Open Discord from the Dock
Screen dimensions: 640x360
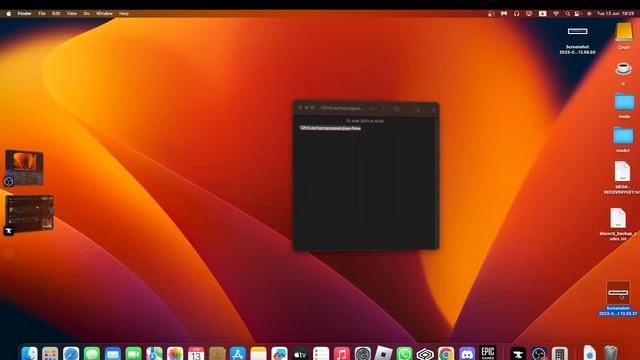(x=467, y=353)
